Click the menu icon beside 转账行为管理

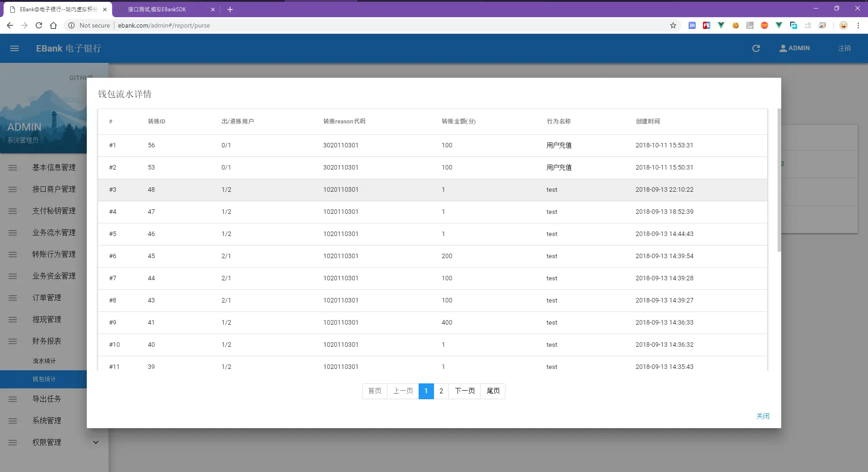point(13,255)
